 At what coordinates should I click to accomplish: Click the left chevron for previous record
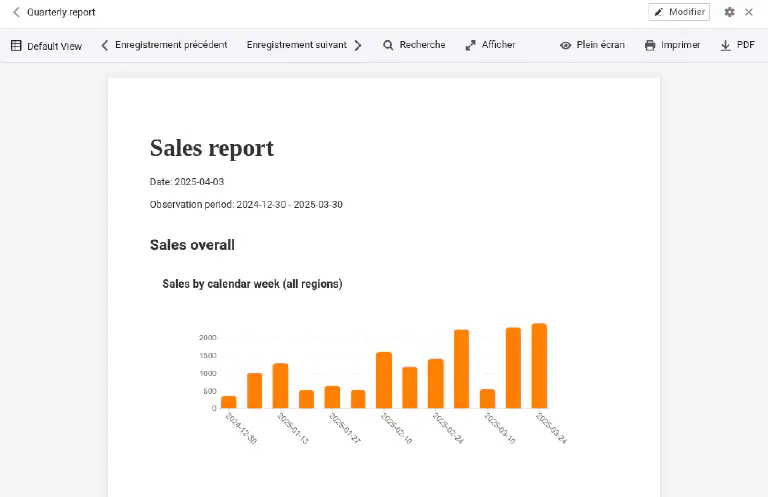[x=104, y=46]
